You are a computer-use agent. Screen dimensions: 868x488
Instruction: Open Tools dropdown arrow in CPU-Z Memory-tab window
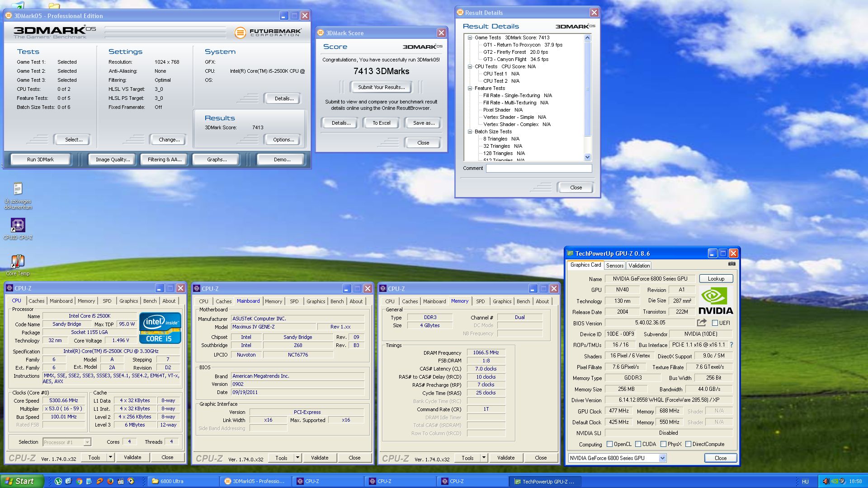click(484, 458)
